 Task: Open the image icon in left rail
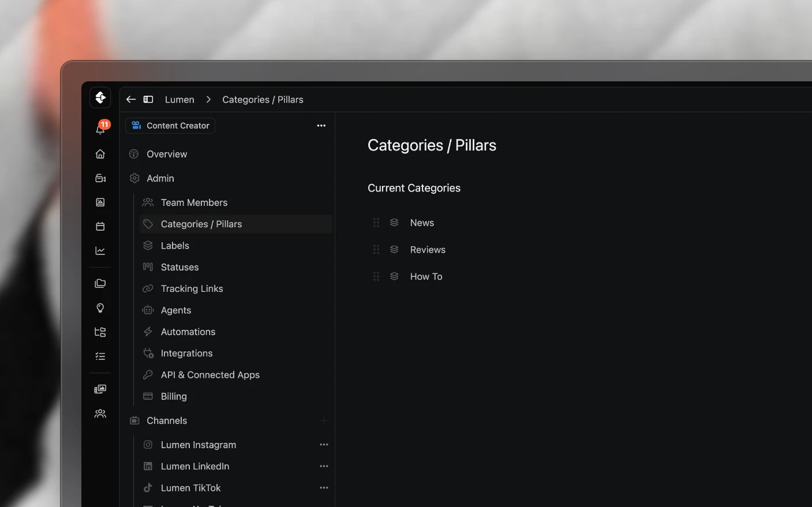100,202
